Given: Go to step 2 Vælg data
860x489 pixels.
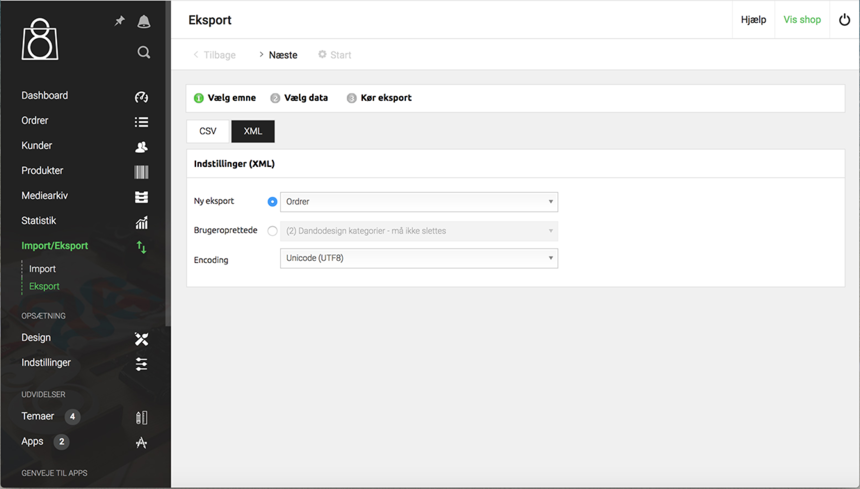Looking at the screenshot, I should [299, 98].
